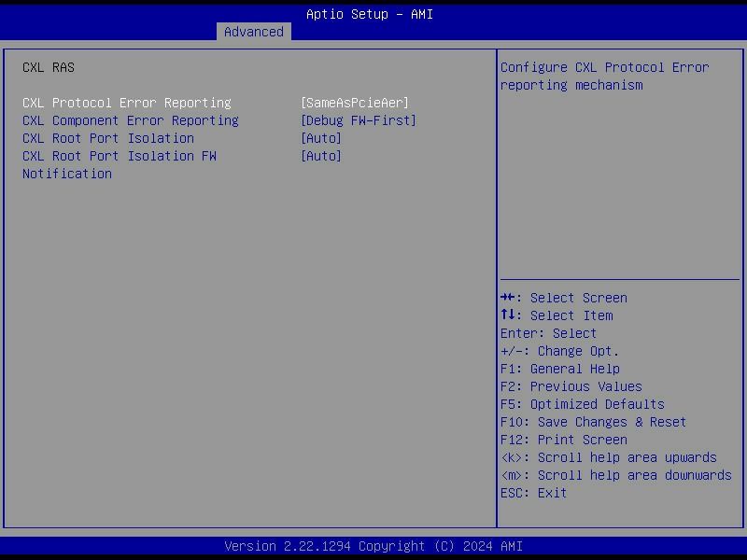Screen dimensions: 747x560
Task: Click the Enter: Select hint
Action: click(x=548, y=333)
